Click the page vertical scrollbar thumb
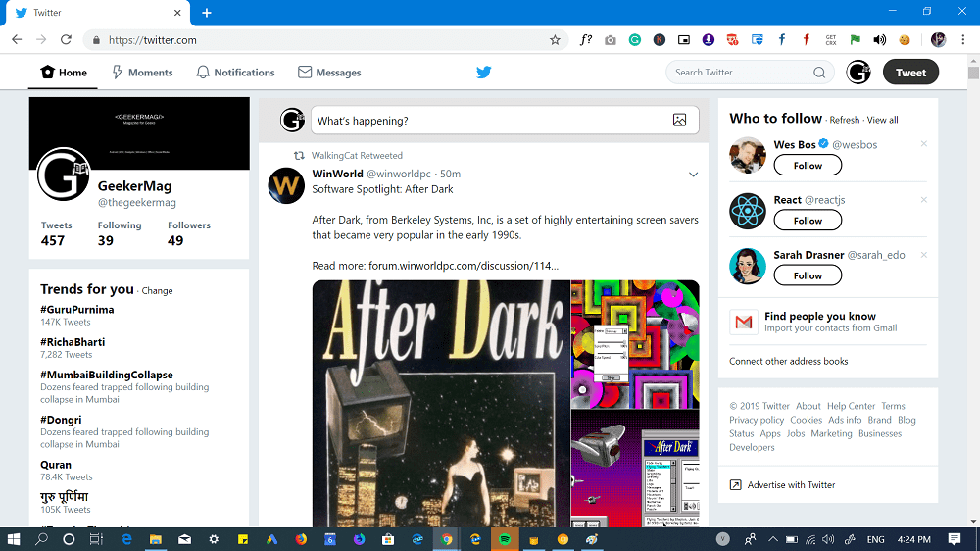Image resolution: width=980 pixels, height=551 pixels. (973, 72)
